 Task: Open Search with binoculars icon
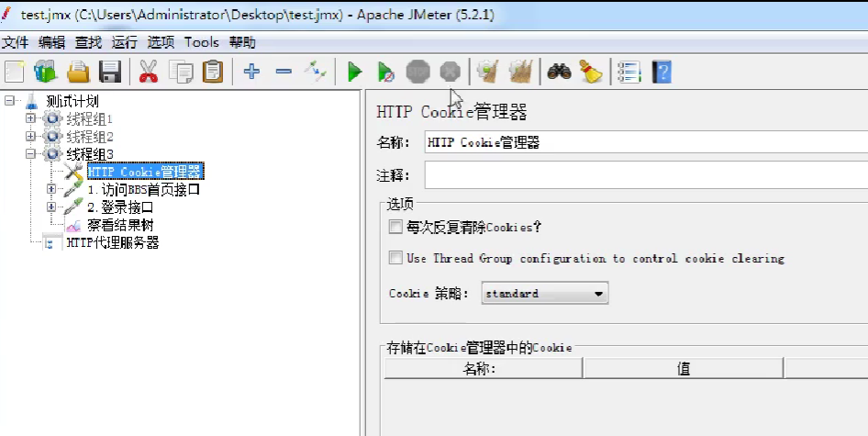[559, 72]
